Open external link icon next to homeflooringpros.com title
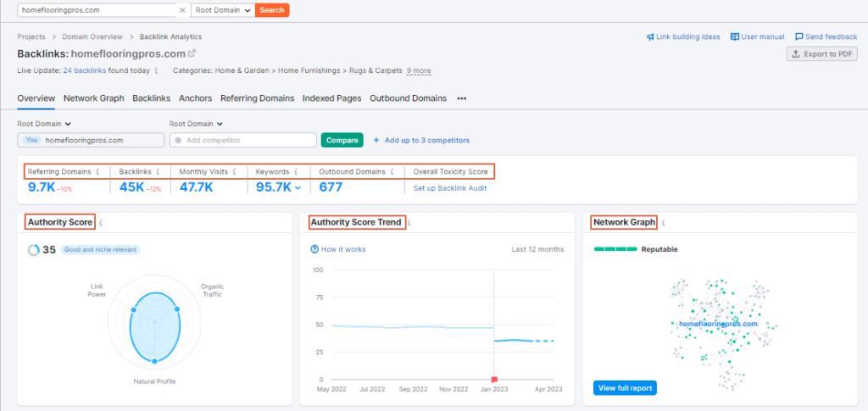 (192, 53)
